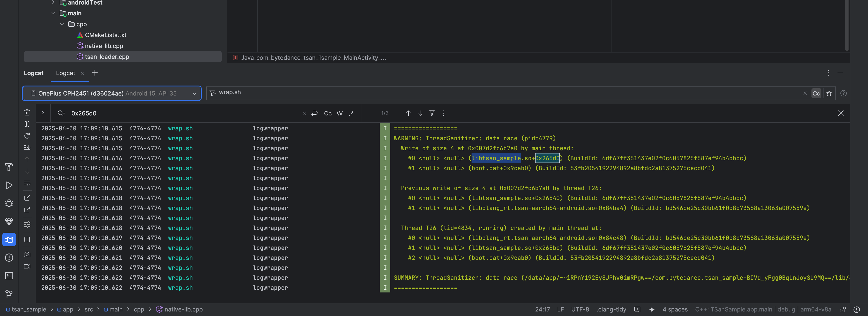868x316 pixels.
Task: Toggle soft-wrap in Logcat
Action: (27, 183)
